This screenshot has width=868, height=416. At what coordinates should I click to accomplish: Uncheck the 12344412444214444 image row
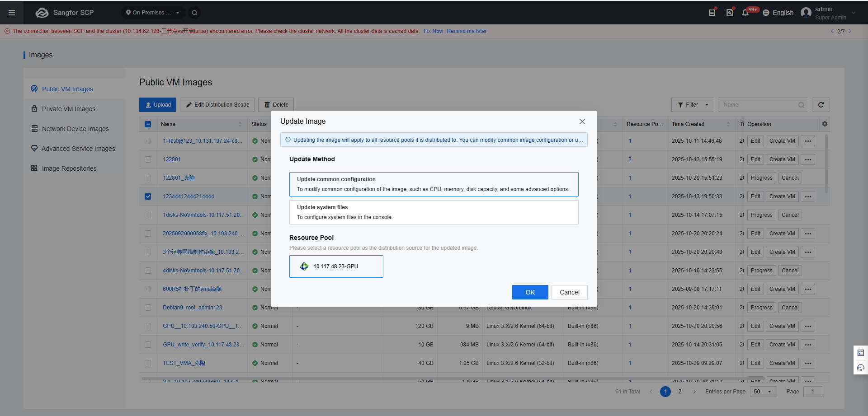pos(148,196)
